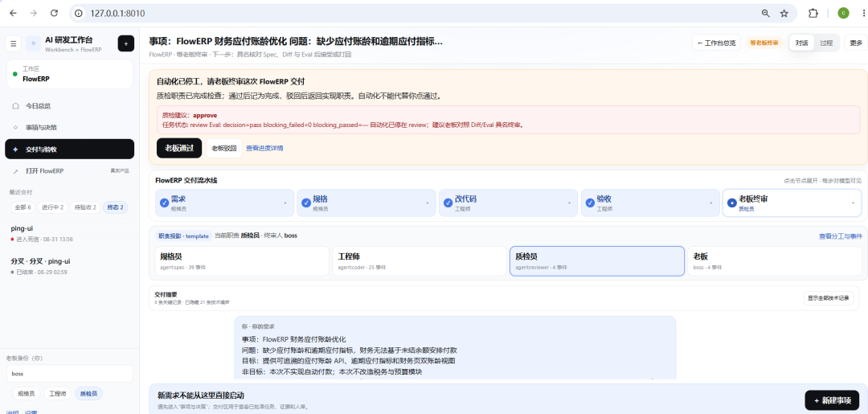The height and width of the screenshot is (414, 868).
Task: Focus the 老板身份 boss input field
Action: click(x=69, y=374)
